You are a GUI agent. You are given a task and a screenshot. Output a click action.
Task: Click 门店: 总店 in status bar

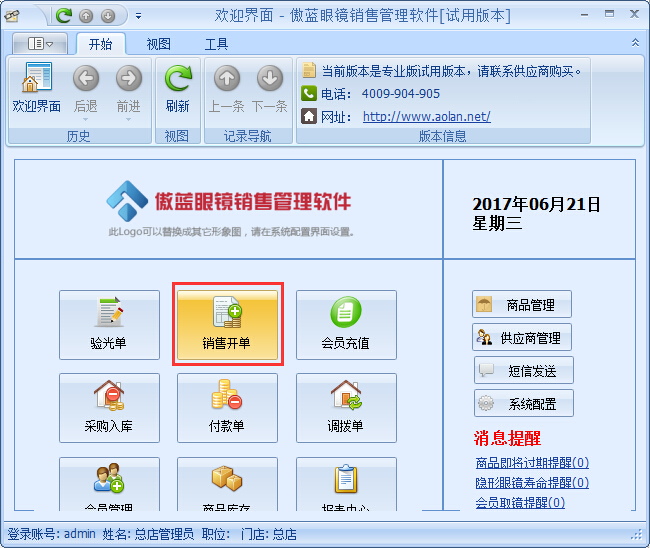pyautogui.click(x=269, y=534)
